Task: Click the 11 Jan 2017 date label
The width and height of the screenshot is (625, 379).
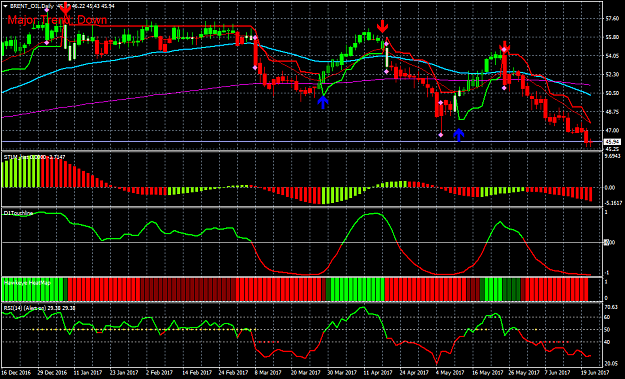Action: point(88,373)
